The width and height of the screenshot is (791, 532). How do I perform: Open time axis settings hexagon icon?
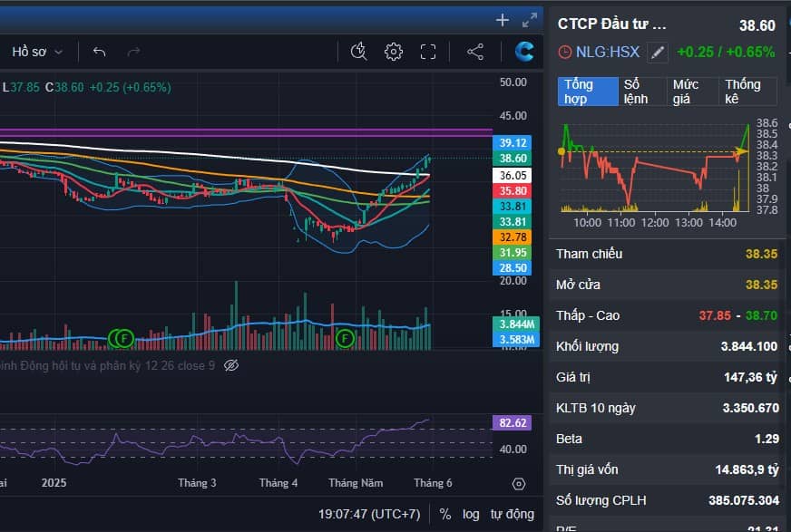coord(519,484)
